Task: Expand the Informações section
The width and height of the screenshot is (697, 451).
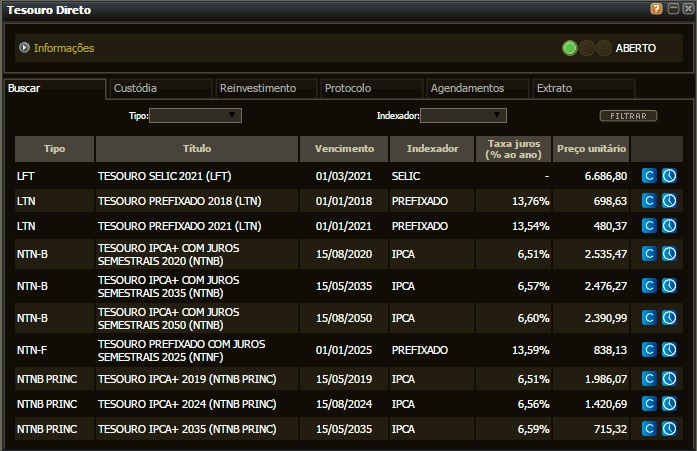Action: pos(25,48)
